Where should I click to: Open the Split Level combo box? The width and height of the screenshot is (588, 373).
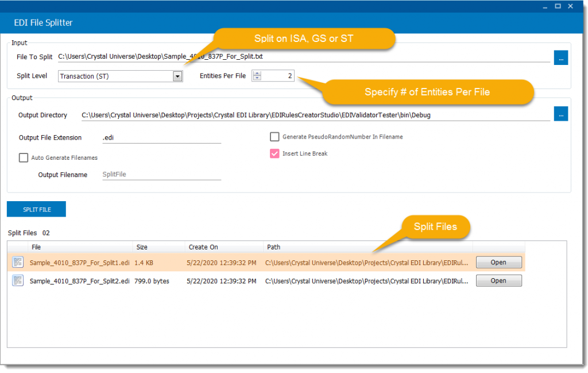[x=120, y=76]
